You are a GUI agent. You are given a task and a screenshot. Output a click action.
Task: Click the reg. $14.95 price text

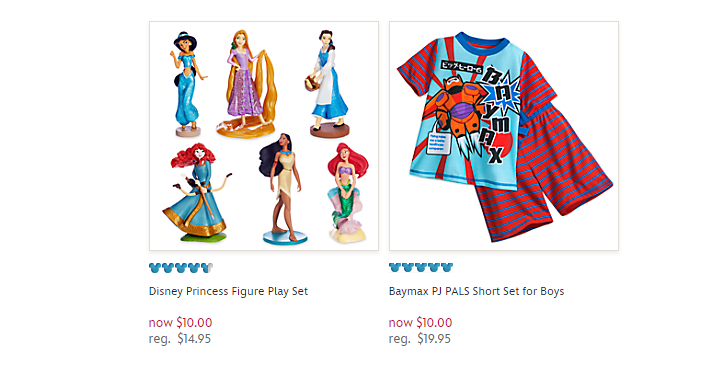click(x=180, y=339)
